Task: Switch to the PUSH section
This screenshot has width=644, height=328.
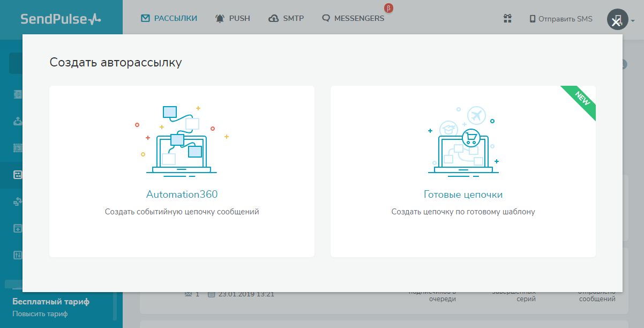Action: (x=233, y=18)
